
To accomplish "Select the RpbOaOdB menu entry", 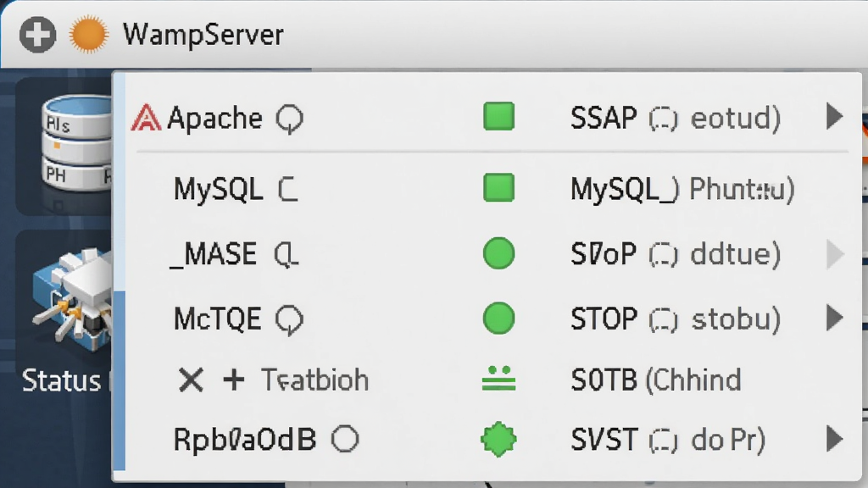I will point(245,440).
